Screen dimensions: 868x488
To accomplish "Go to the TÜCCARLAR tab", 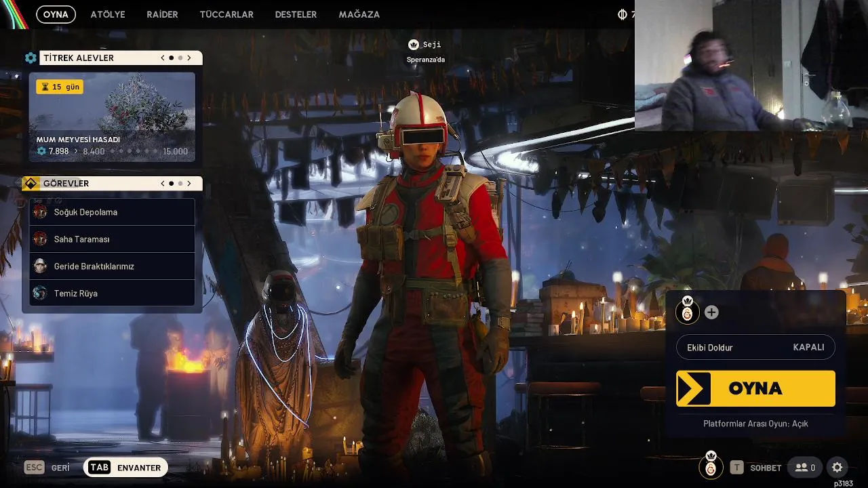I will (226, 14).
